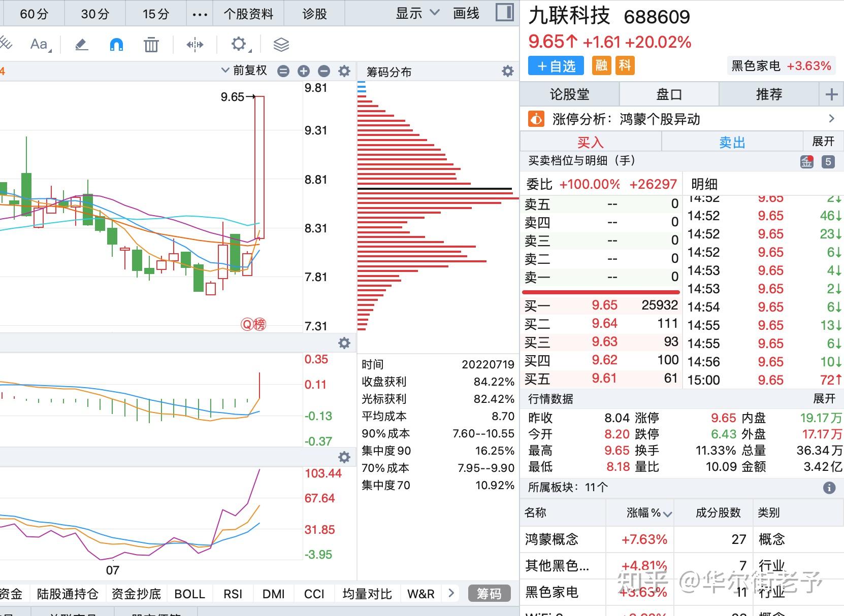Select the DMI indicator tab
844x616 pixels.
click(274, 594)
